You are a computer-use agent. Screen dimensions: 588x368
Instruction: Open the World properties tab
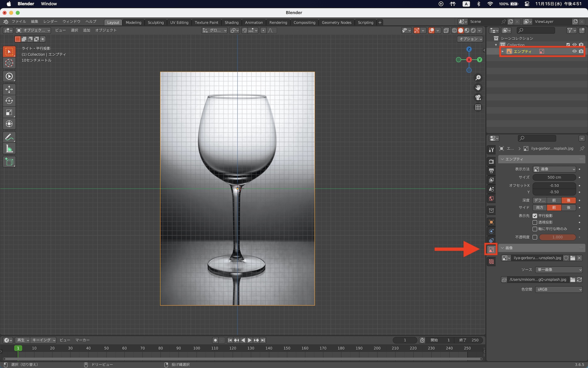click(491, 199)
